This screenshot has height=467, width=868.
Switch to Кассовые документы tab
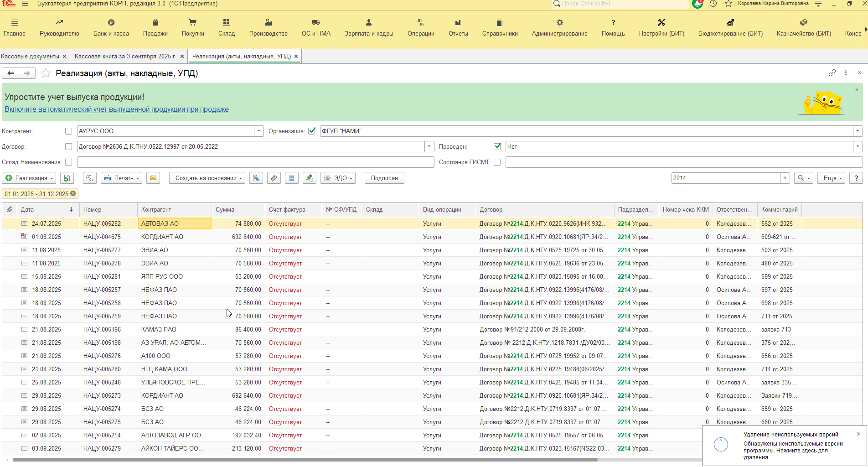(x=30, y=57)
